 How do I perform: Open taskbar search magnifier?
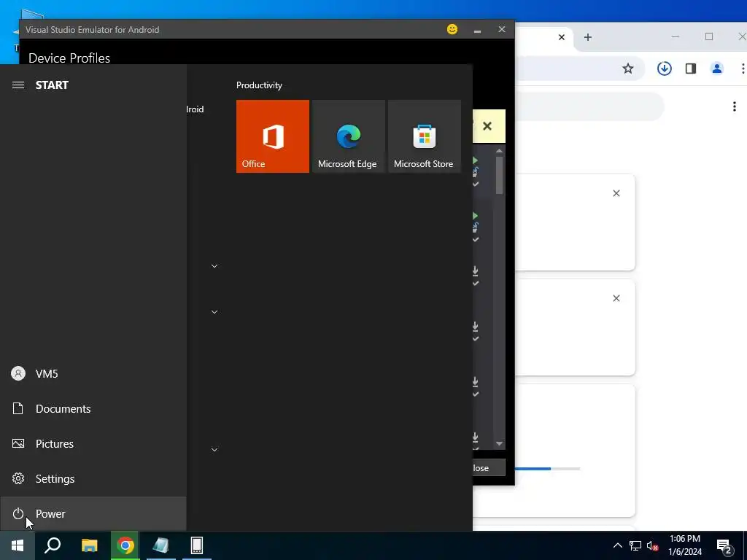point(53,545)
